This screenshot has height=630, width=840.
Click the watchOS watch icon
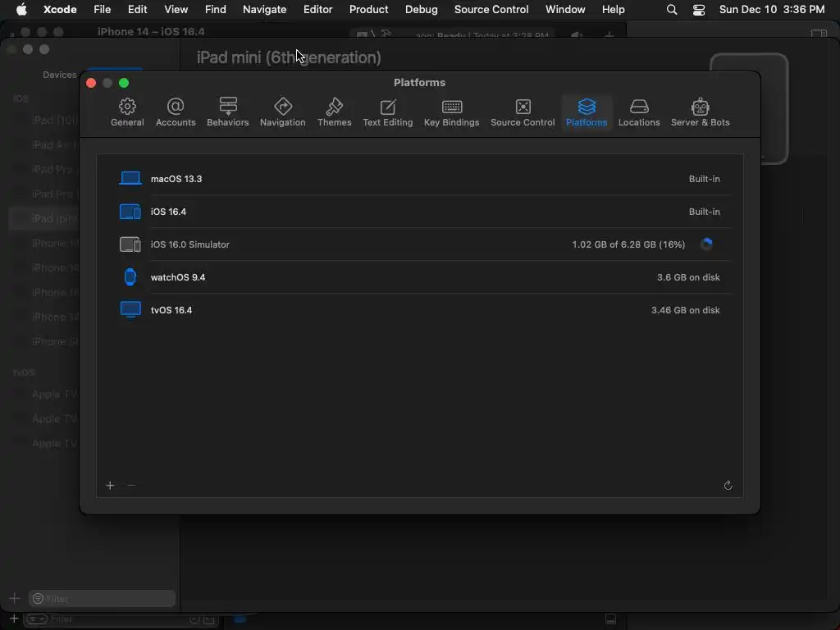pos(130,277)
